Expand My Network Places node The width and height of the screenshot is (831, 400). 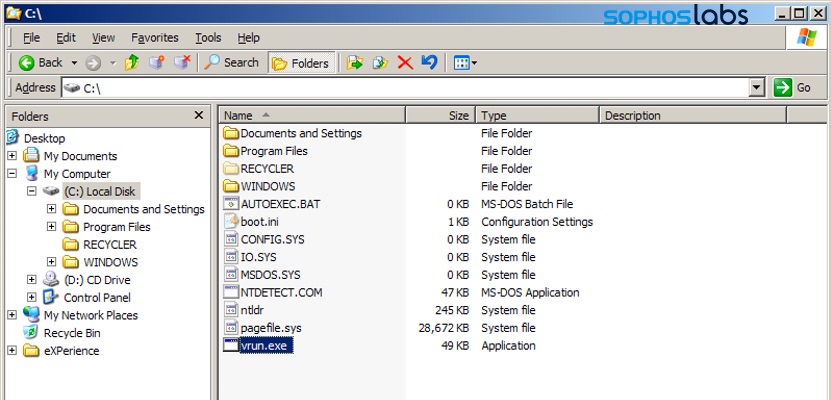pos(12,315)
